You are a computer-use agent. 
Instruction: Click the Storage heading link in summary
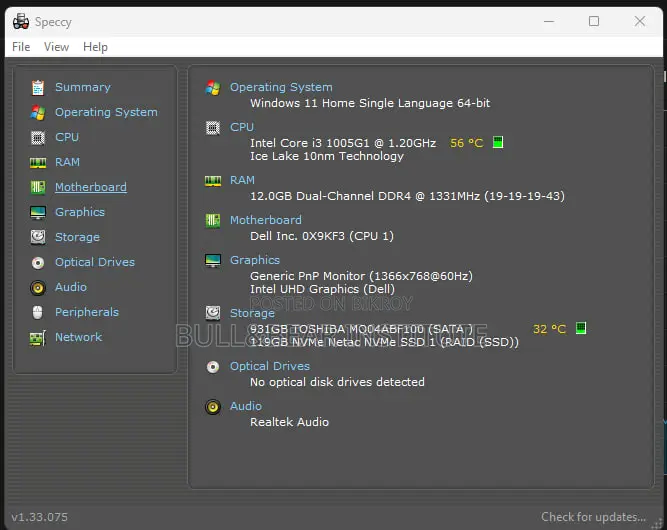click(252, 313)
